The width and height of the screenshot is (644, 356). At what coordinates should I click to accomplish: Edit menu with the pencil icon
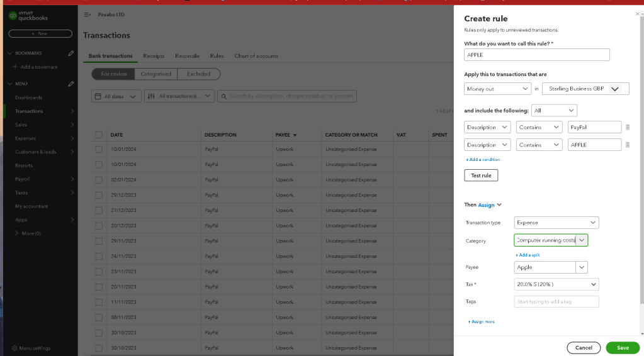click(x=71, y=84)
